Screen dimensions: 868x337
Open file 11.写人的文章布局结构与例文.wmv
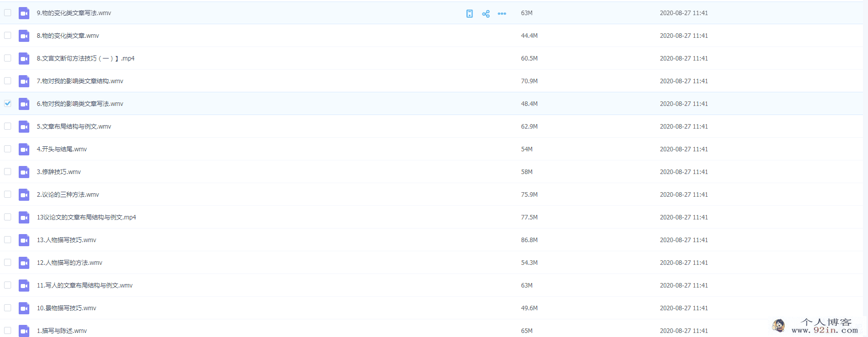click(x=84, y=286)
